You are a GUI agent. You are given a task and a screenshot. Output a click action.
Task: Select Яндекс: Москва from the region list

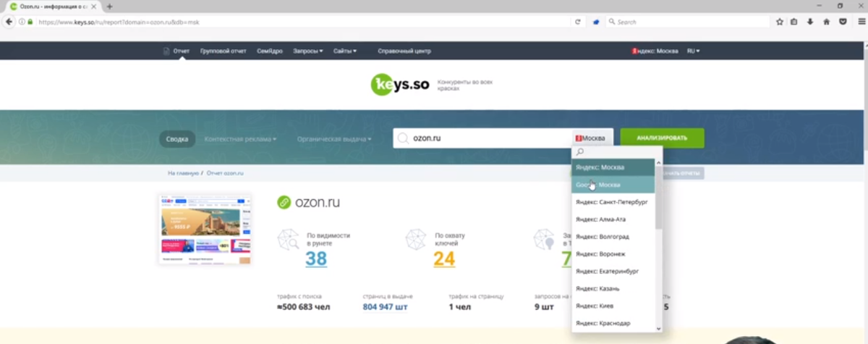point(613,167)
